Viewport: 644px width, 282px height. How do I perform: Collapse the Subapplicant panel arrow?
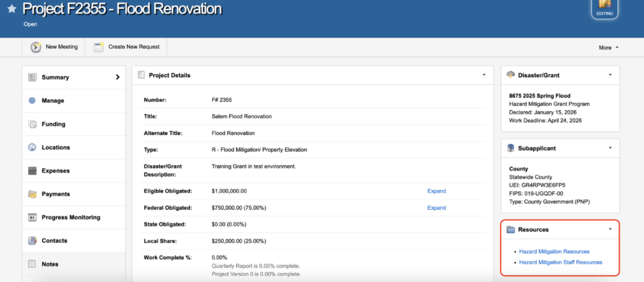[x=610, y=148]
